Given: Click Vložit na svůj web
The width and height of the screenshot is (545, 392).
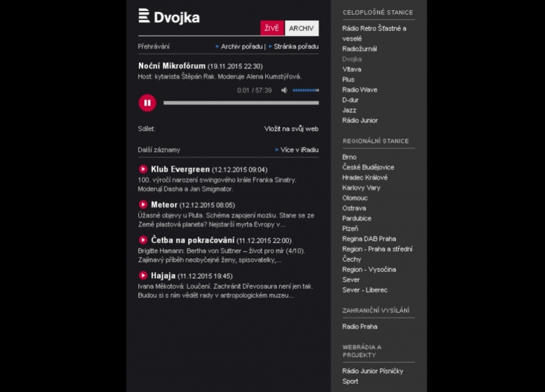Looking at the screenshot, I should tap(291, 128).
